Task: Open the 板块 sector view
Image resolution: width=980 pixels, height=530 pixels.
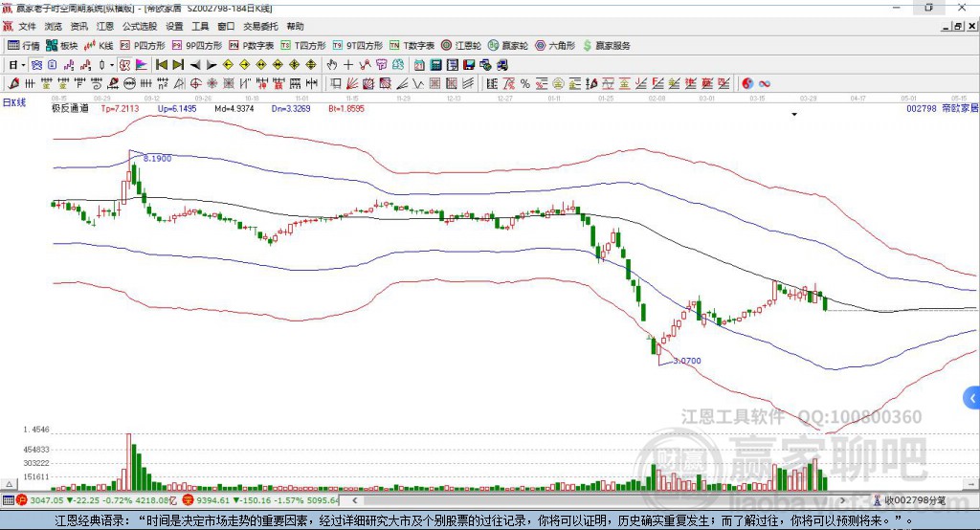Action: click(61, 46)
